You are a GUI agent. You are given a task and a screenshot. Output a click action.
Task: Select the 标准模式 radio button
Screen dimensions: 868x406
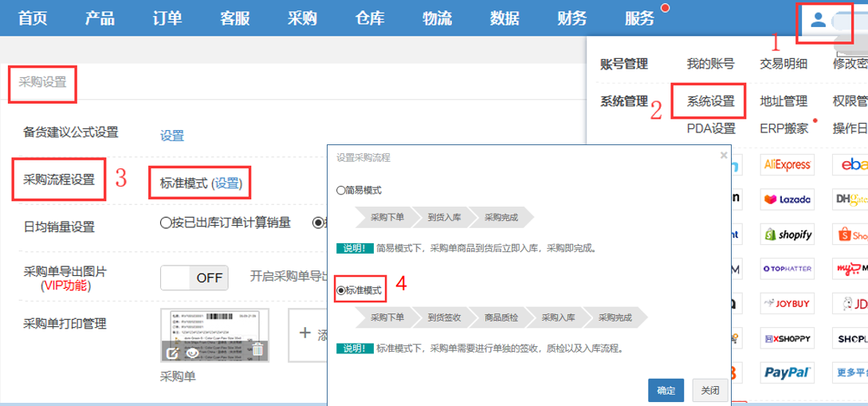click(342, 290)
